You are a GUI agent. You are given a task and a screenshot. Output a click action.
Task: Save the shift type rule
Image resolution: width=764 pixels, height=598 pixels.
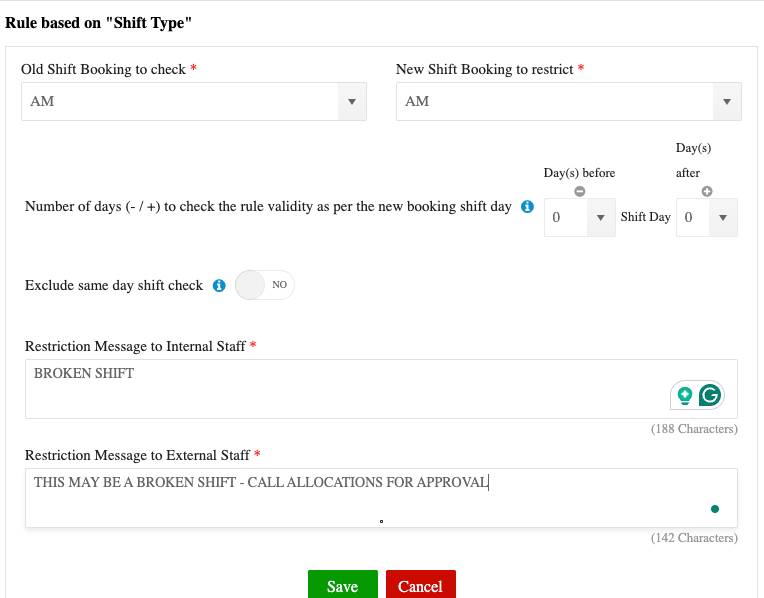[x=342, y=586]
